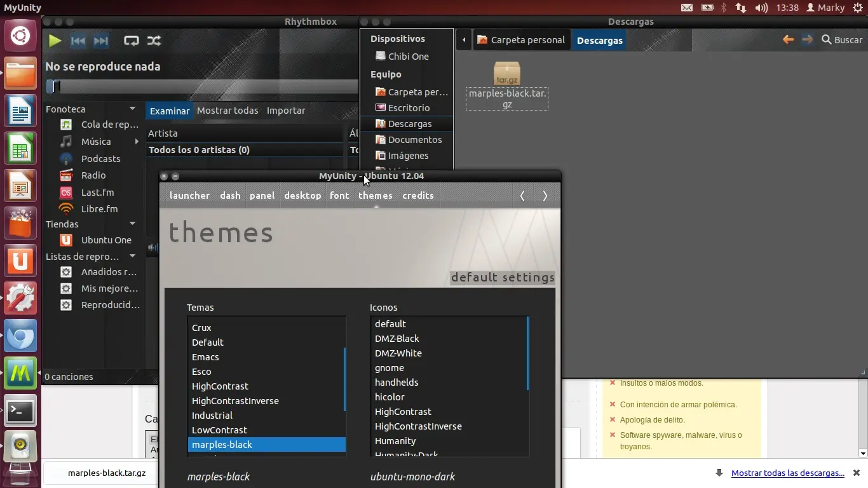Open the launcher tab in MyUnity

click(x=189, y=196)
